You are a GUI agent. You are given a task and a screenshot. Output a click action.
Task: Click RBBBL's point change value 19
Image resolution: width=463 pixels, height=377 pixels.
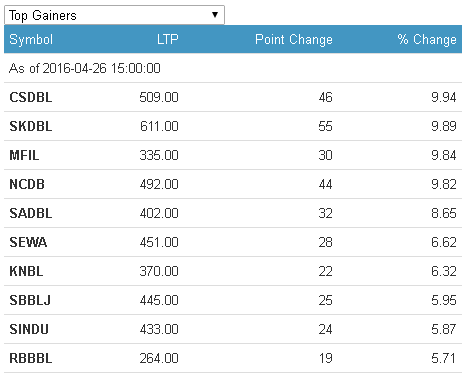[x=326, y=358]
